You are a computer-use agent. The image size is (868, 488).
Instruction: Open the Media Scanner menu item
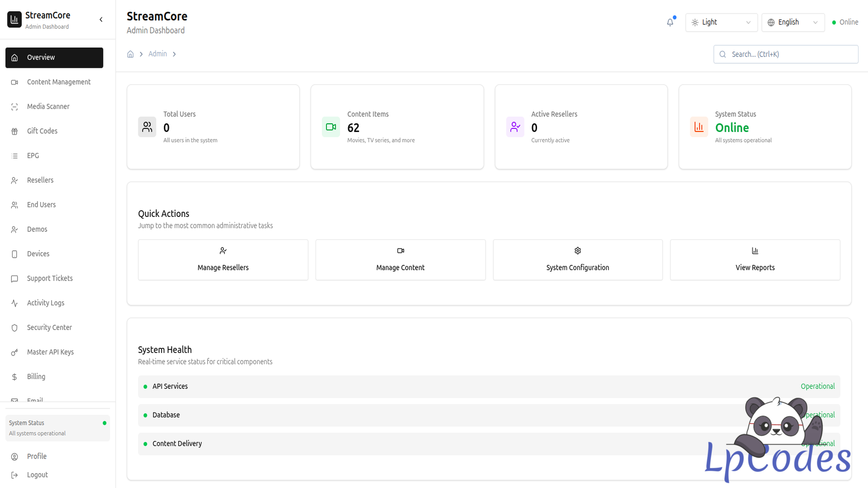[x=48, y=107]
